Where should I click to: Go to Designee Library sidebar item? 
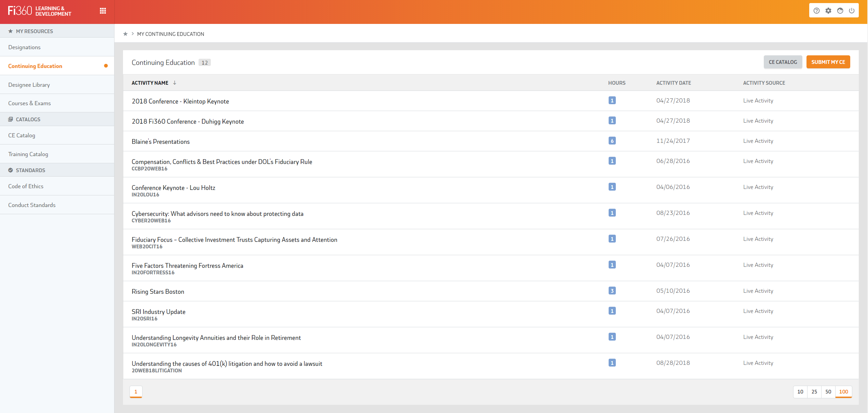[x=29, y=85]
